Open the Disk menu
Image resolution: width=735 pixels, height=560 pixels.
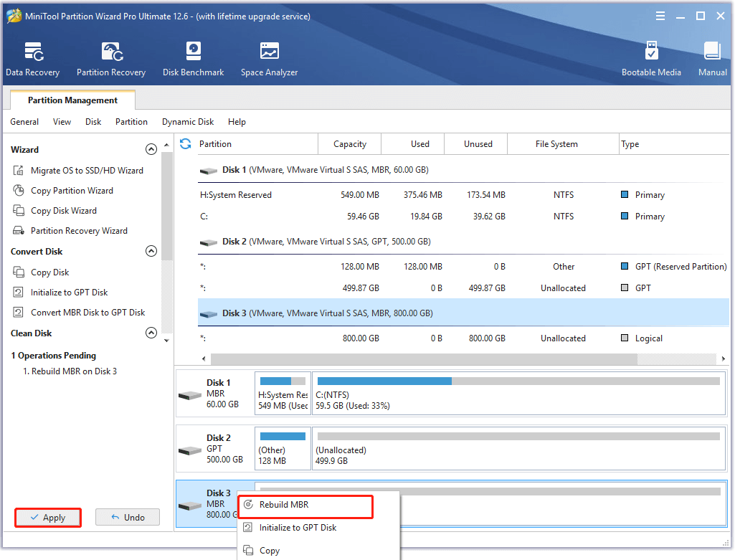pos(93,122)
